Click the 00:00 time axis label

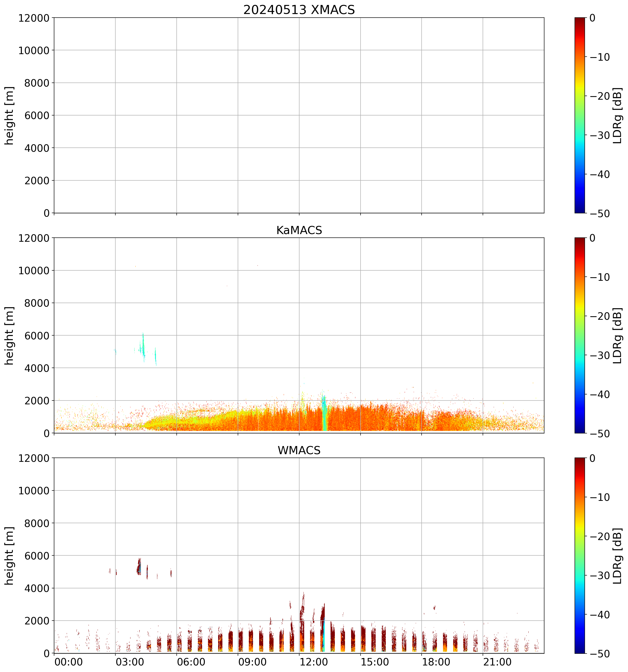coord(69,662)
